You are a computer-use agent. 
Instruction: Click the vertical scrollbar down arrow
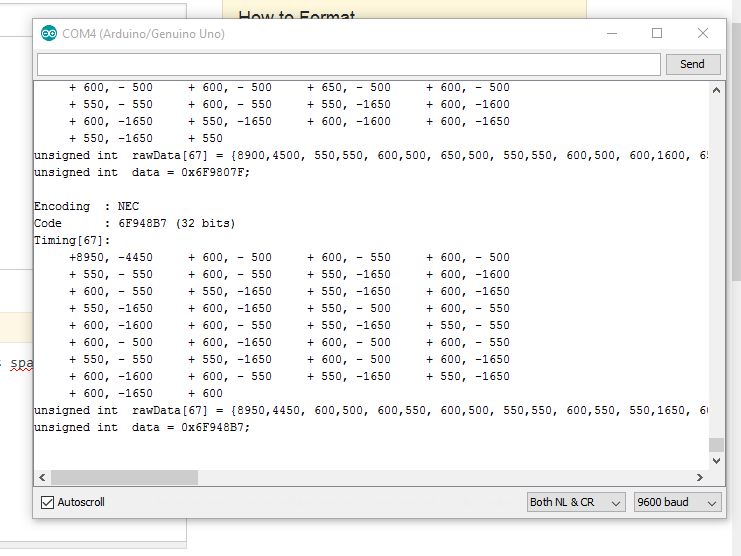click(x=716, y=461)
